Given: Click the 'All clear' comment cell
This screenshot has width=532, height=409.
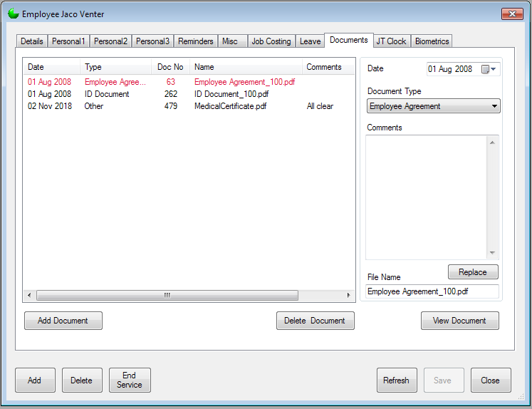Looking at the screenshot, I should (320, 106).
